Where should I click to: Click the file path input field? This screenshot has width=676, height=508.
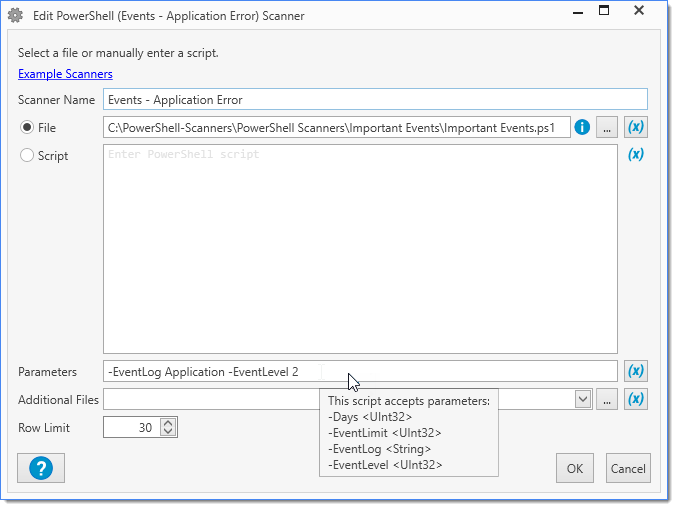click(336, 127)
